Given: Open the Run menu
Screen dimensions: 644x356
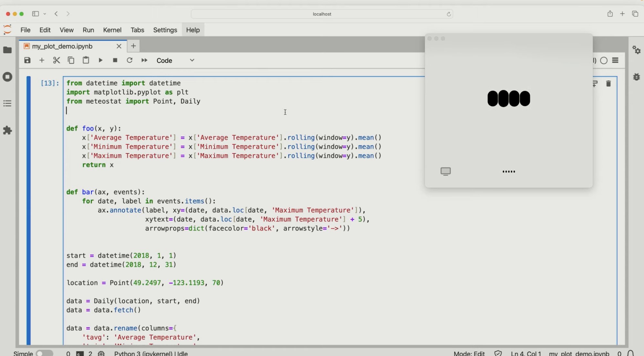Looking at the screenshot, I should pyautogui.click(x=88, y=30).
